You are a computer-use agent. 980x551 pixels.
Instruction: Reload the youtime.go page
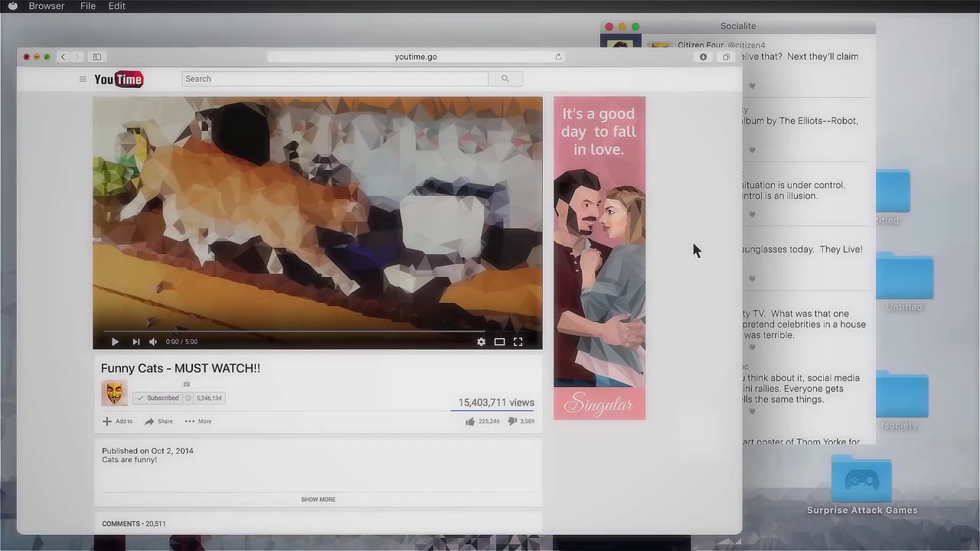558,57
